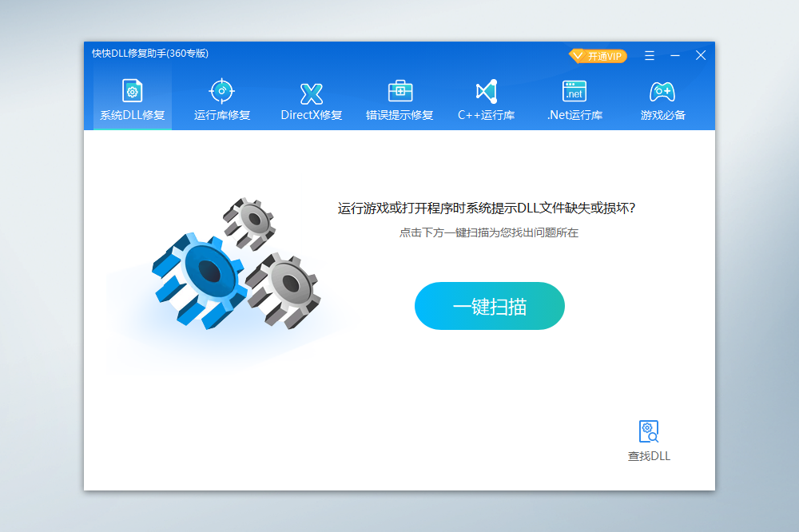Screen dimensions: 799x532
Task: Select the DirectX修复 tab label
Action: coord(311,115)
